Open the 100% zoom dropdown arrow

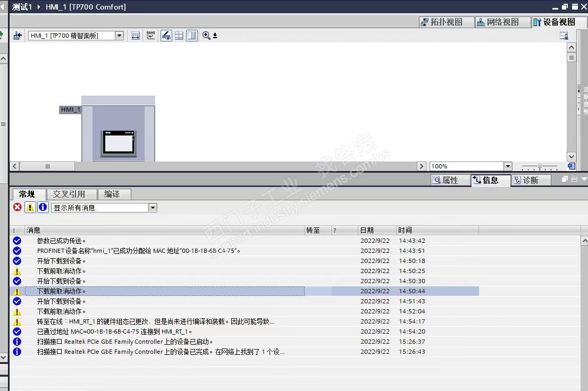(508, 166)
